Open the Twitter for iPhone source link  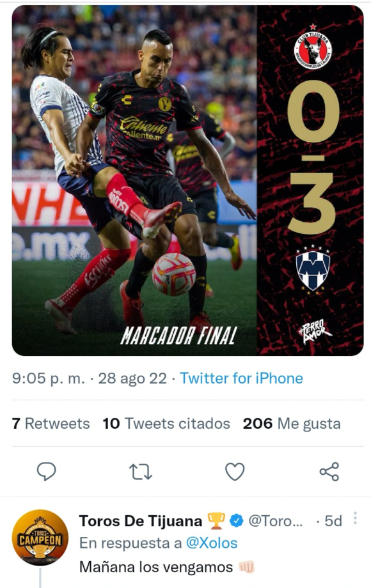coord(241,378)
